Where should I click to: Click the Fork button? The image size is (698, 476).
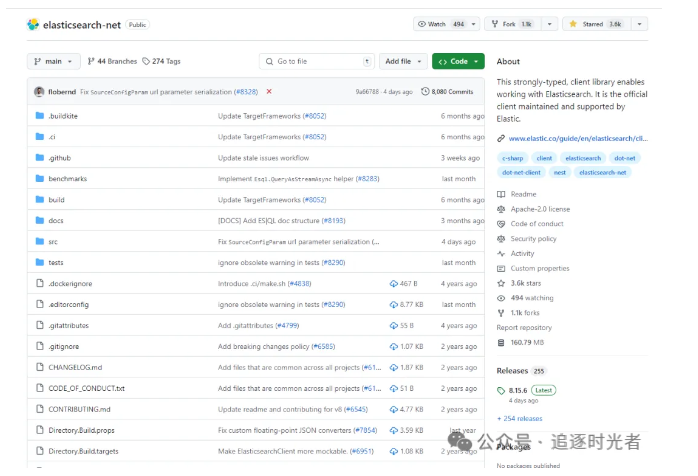pos(514,24)
